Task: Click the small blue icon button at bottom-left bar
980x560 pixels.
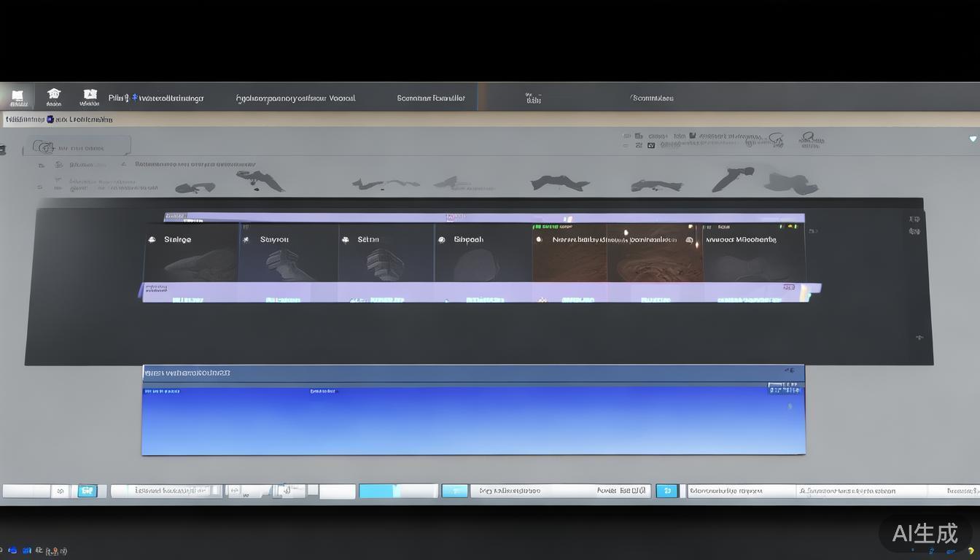Action: tap(87, 491)
